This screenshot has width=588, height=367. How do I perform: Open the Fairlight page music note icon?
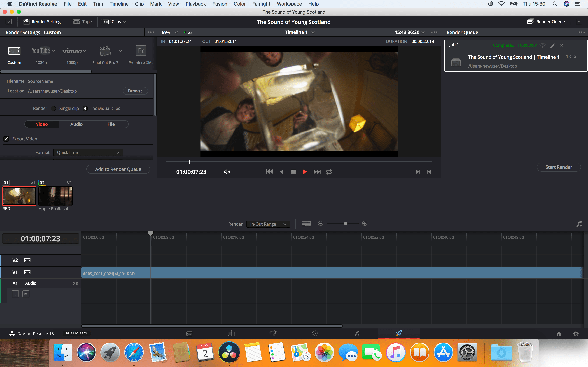point(357,333)
